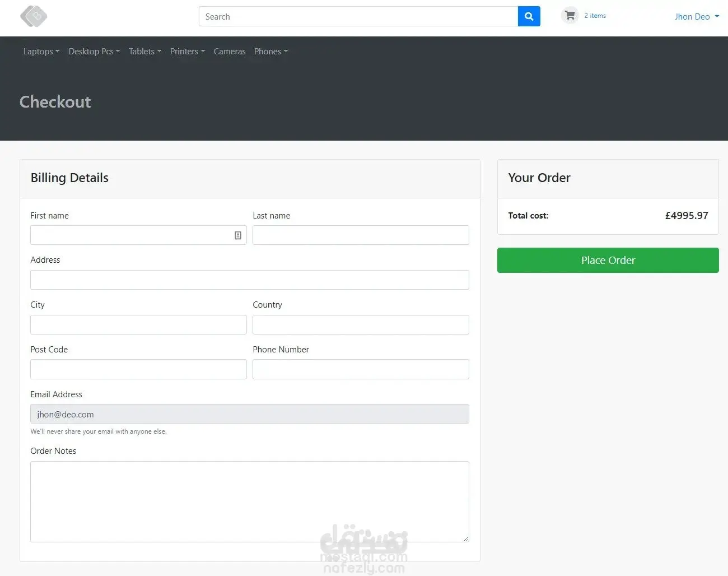728x576 pixels.
Task: Go to the Cameras category
Action: tap(230, 52)
